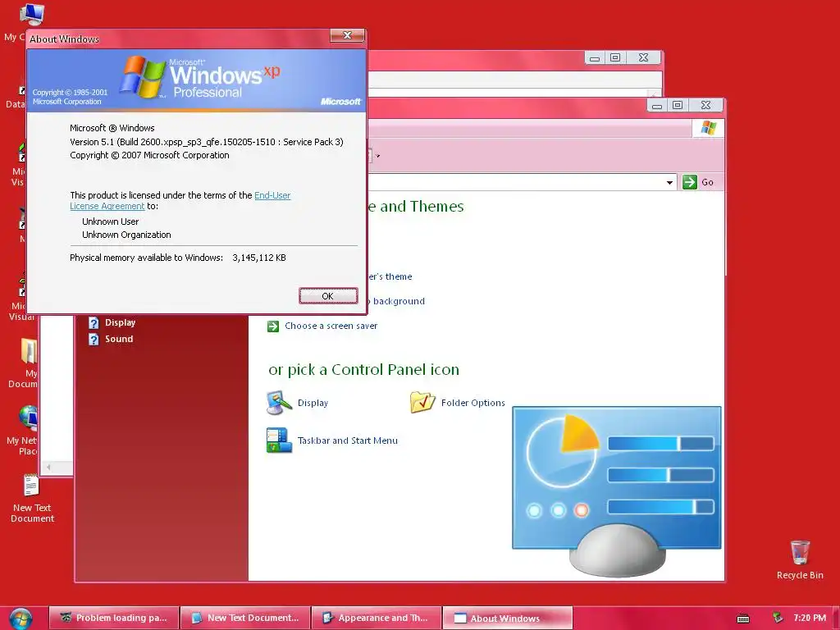The image size is (840, 630).
Task: Click the green Go arrow button
Action: click(x=690, y=182)
